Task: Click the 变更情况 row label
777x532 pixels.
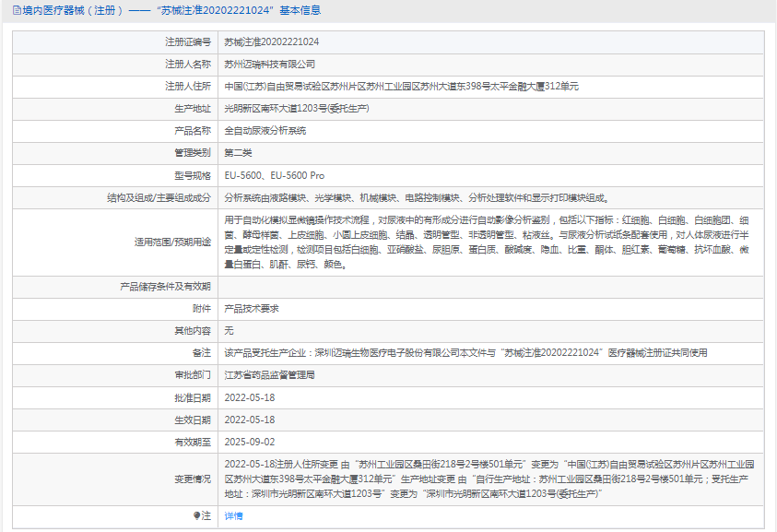Action: [193, 479]
